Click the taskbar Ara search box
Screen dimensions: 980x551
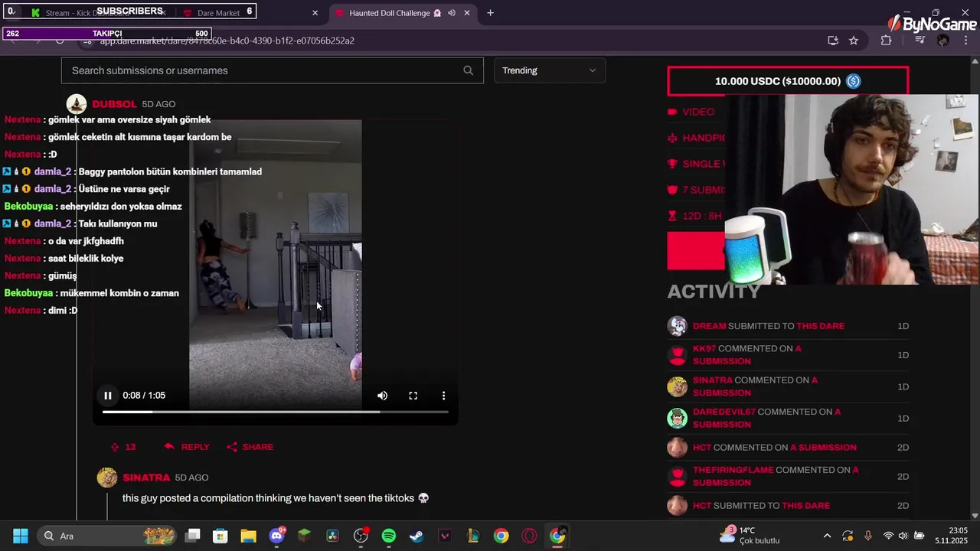click(106, 536)
